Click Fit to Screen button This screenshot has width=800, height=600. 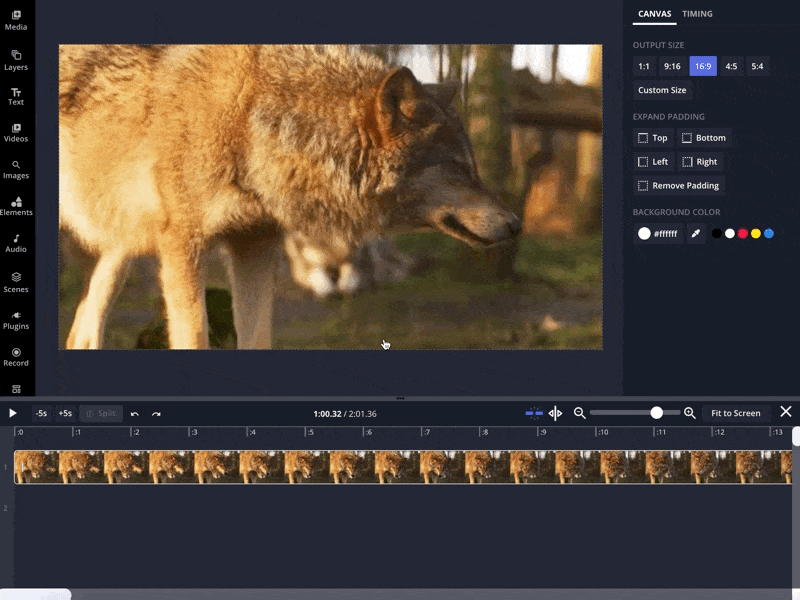[735, 413]
